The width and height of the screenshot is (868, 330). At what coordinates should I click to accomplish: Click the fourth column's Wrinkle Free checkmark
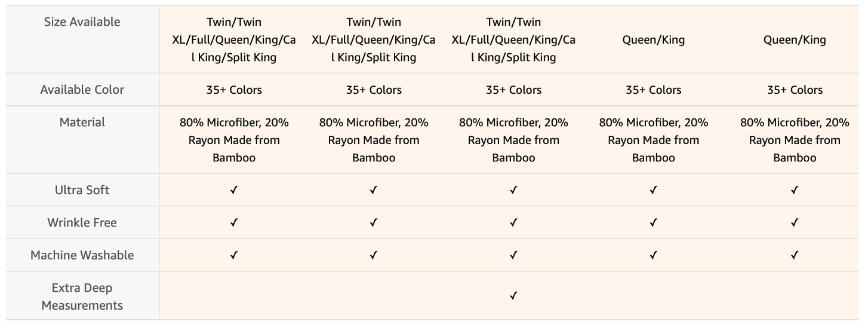[654, 222]
